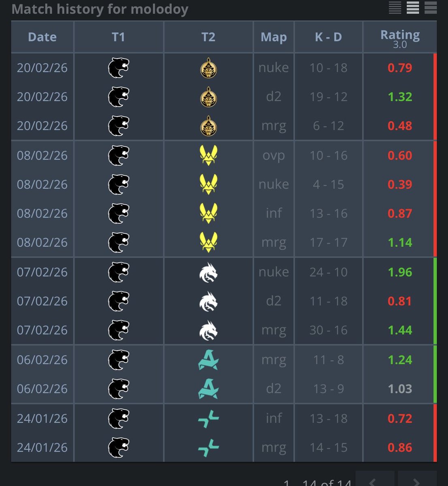Select the 0.86 rating value
448x486 pixels.
(400, 448)
